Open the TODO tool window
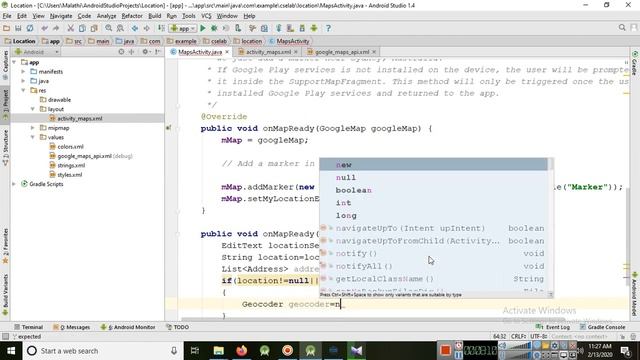 click(x=177, y=327)
